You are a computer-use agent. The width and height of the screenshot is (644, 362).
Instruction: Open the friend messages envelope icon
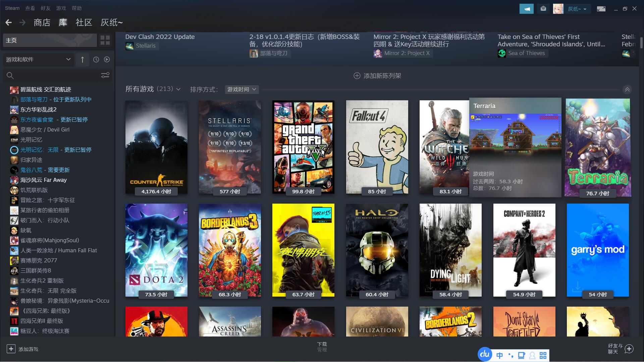click(x=543, y=9)
